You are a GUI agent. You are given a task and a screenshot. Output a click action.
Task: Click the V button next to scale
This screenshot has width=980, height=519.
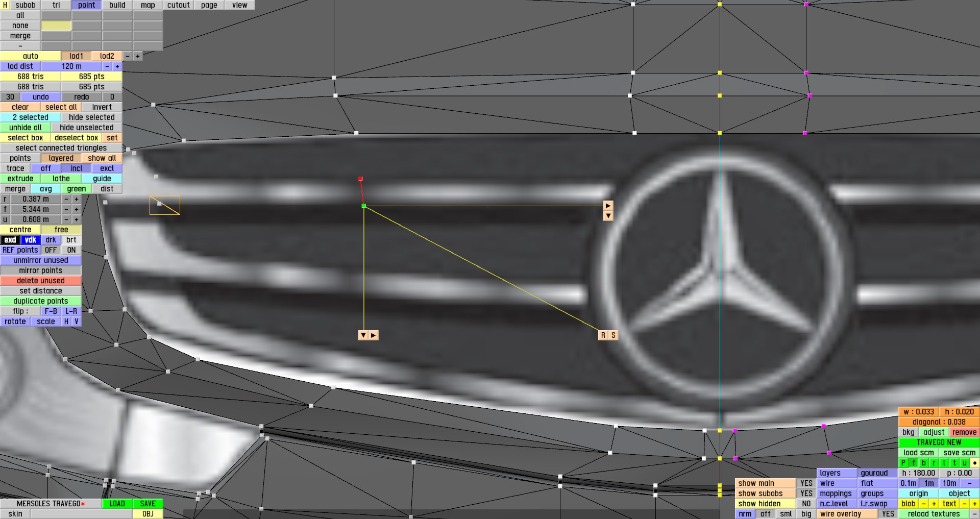[77, 322]
